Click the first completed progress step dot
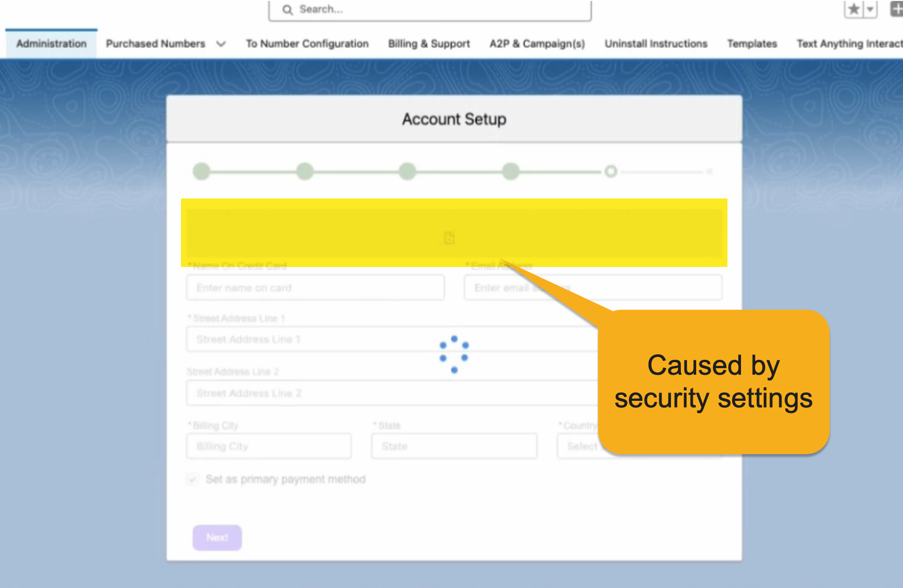903x588 pixels. [x=202, y=171]
